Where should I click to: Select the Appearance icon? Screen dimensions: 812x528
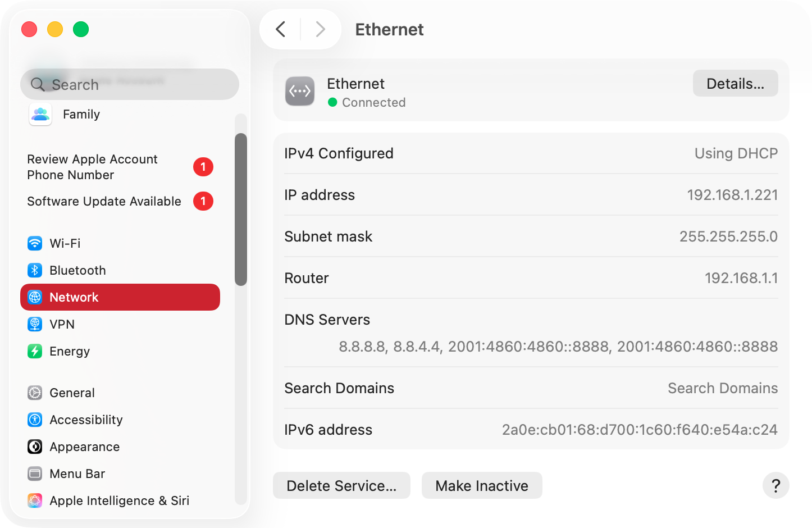coord(34,447)
